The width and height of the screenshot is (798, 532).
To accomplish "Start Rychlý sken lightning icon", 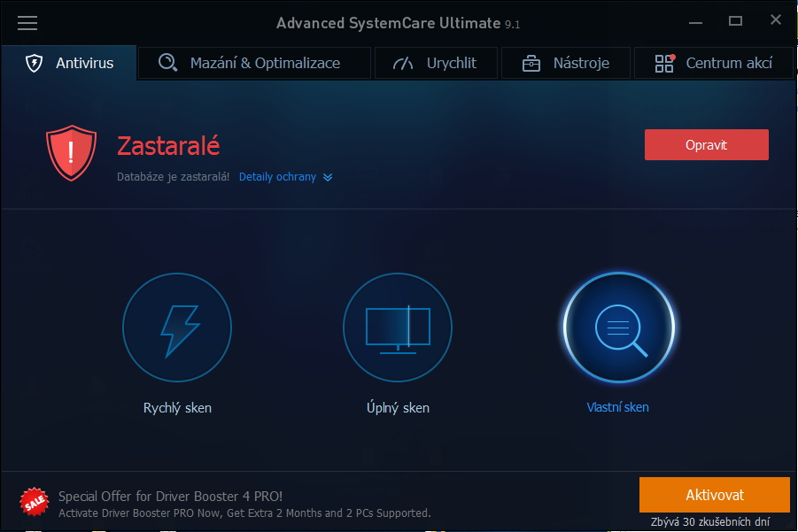I will click(177, 328).
